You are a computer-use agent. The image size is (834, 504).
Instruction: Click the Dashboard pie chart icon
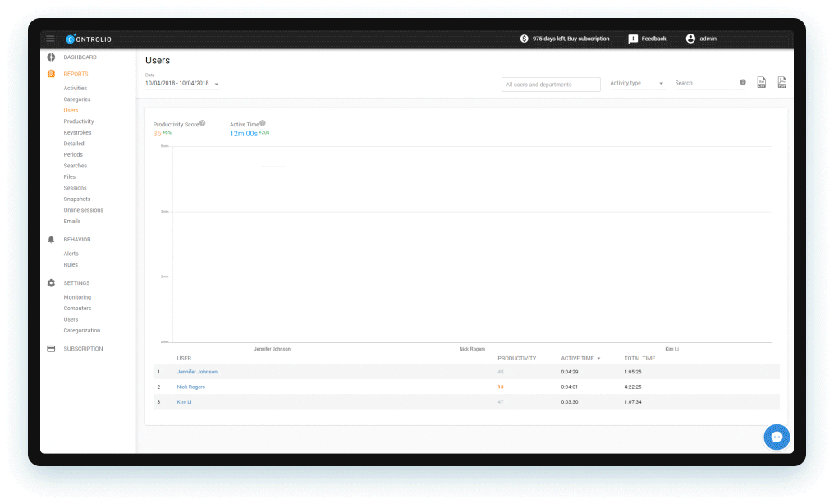(x=51, y=57)
